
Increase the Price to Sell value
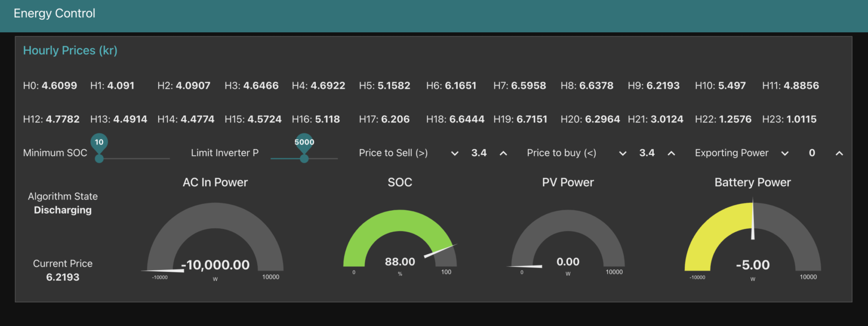[x=504, y=153]
